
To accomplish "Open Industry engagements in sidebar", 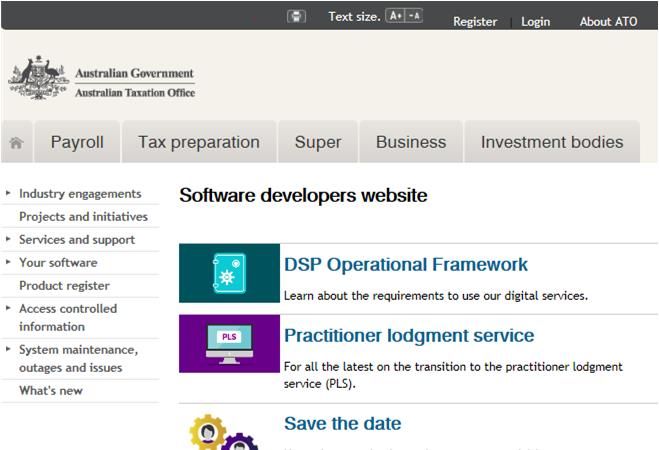I will [x=80, y=194].
